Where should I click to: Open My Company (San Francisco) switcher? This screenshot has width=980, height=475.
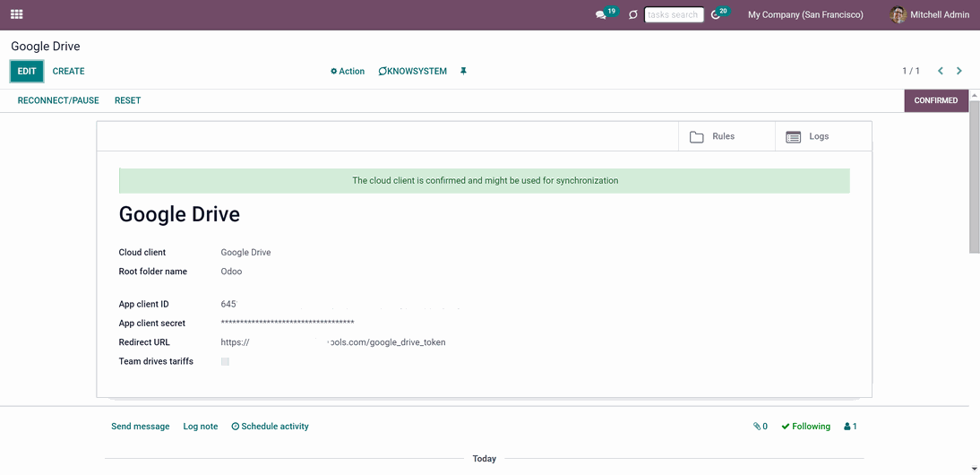pos(805,14)
